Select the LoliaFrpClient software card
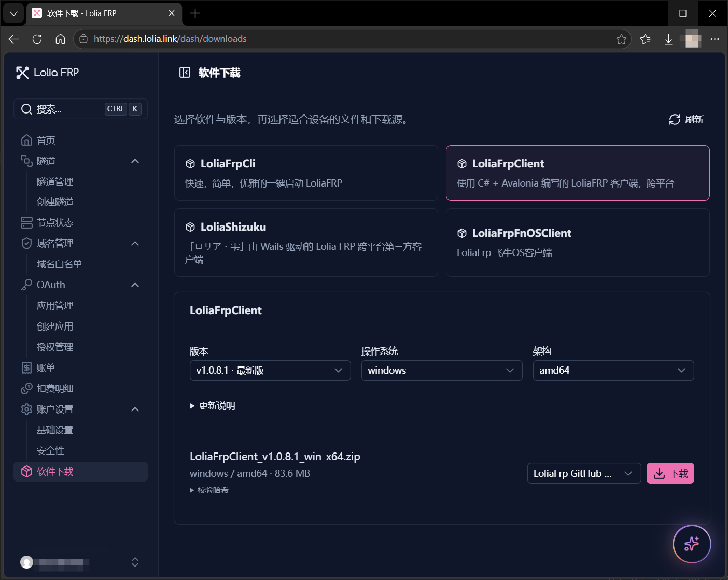Image resolution: width=728 pixels, height=580 pixels. tap(578, 173)
